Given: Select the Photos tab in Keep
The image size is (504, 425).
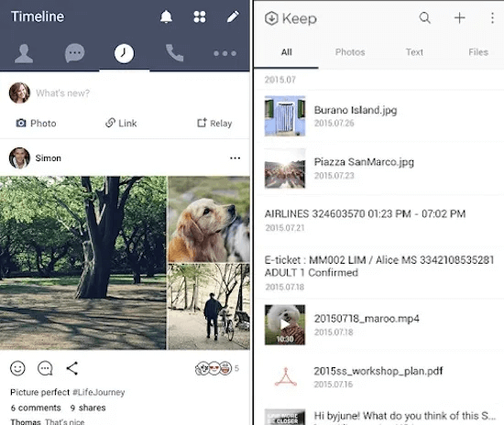Looking at the screenshot, I should [x=350, y=52].
